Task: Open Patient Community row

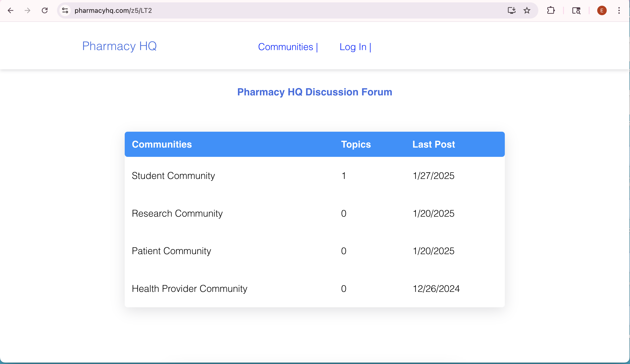Action: click(171, 251)
